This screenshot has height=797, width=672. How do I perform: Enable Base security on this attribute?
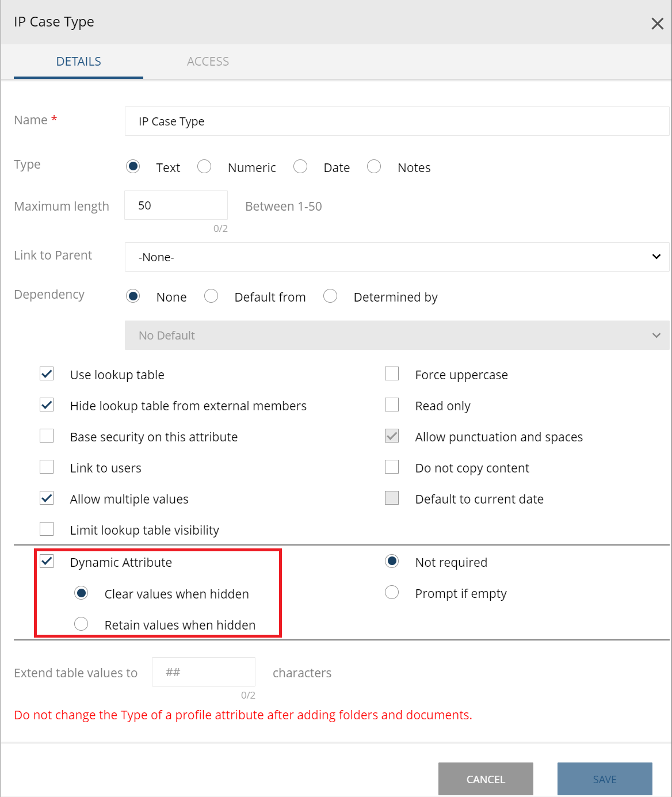click(47, 436)
